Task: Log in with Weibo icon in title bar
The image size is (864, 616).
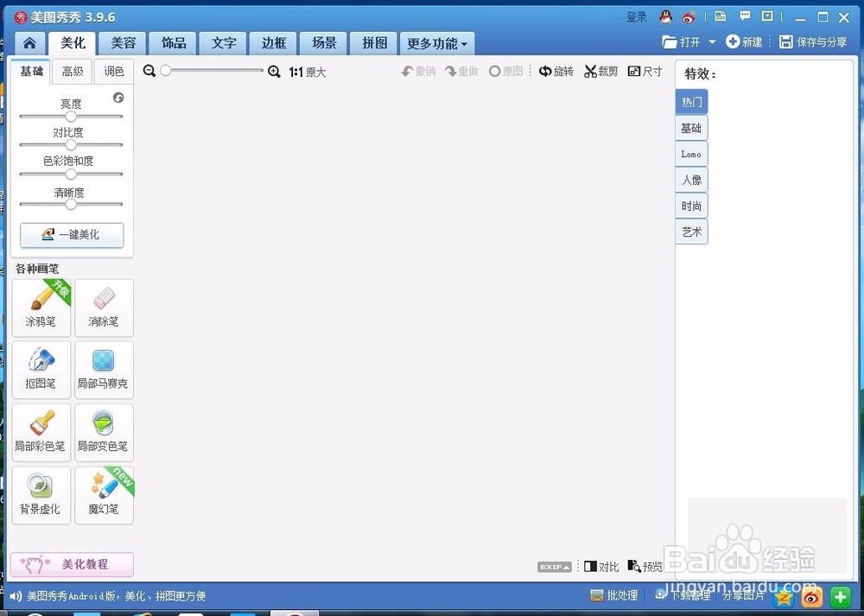Action: (689, 17)
